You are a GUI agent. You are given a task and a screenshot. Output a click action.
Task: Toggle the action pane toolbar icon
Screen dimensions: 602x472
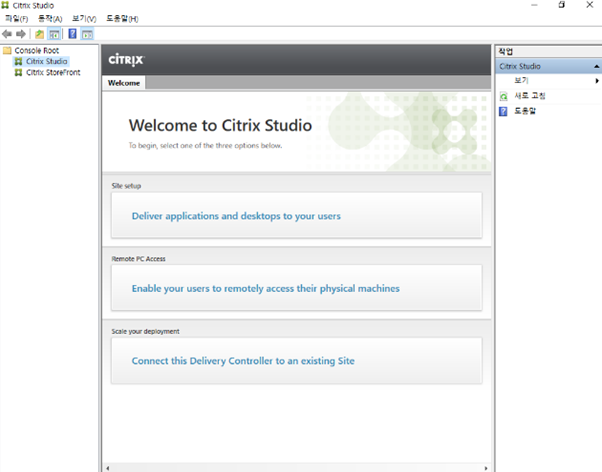click(x=87, y=34)
